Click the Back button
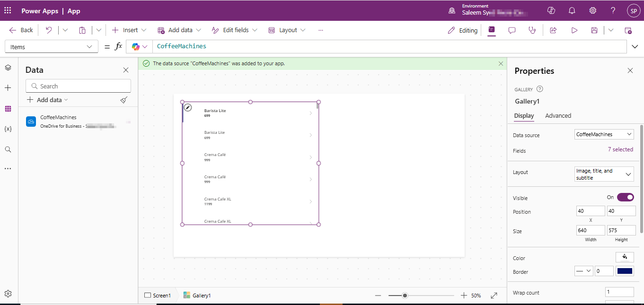The image size is (644, 305). 21,30
